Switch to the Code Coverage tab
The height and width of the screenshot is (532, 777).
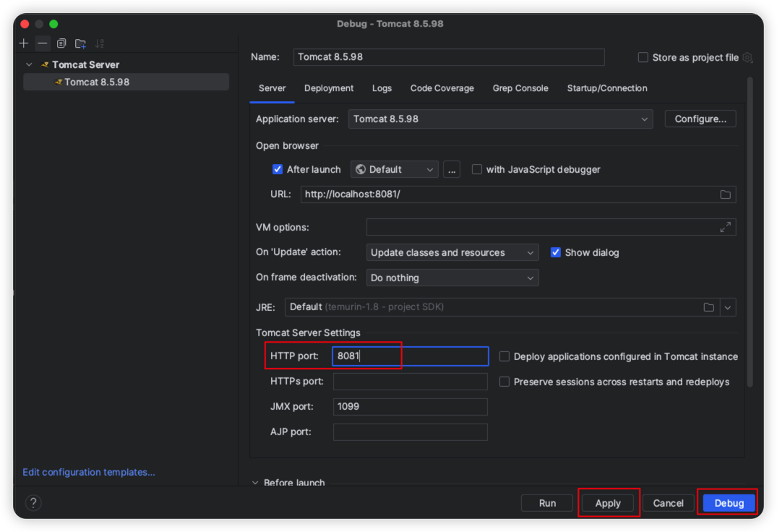tap(442, 88)
